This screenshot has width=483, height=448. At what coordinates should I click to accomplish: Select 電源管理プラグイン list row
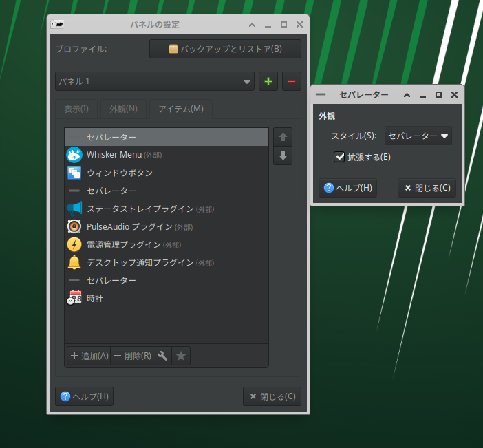click(167, 244)
